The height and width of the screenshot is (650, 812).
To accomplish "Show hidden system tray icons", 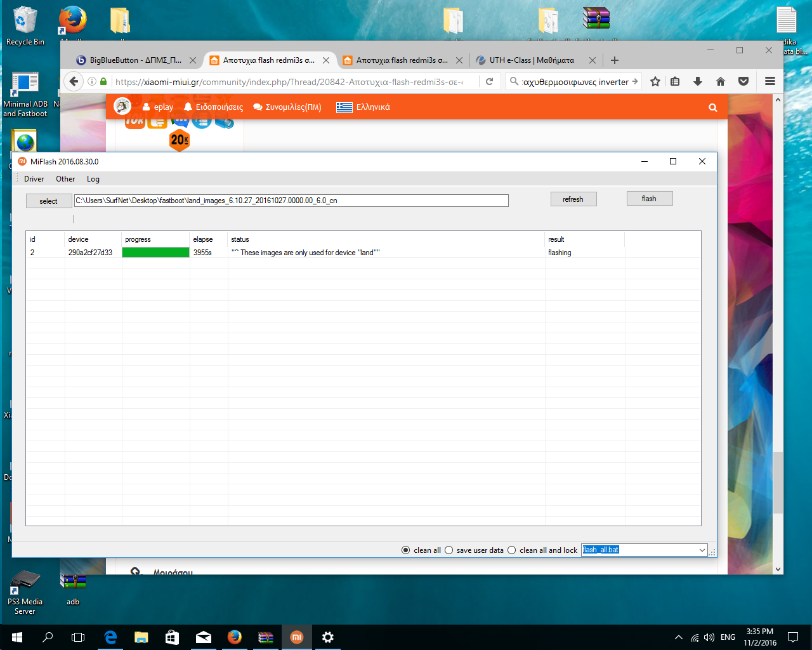I will [x=678, y=637].
